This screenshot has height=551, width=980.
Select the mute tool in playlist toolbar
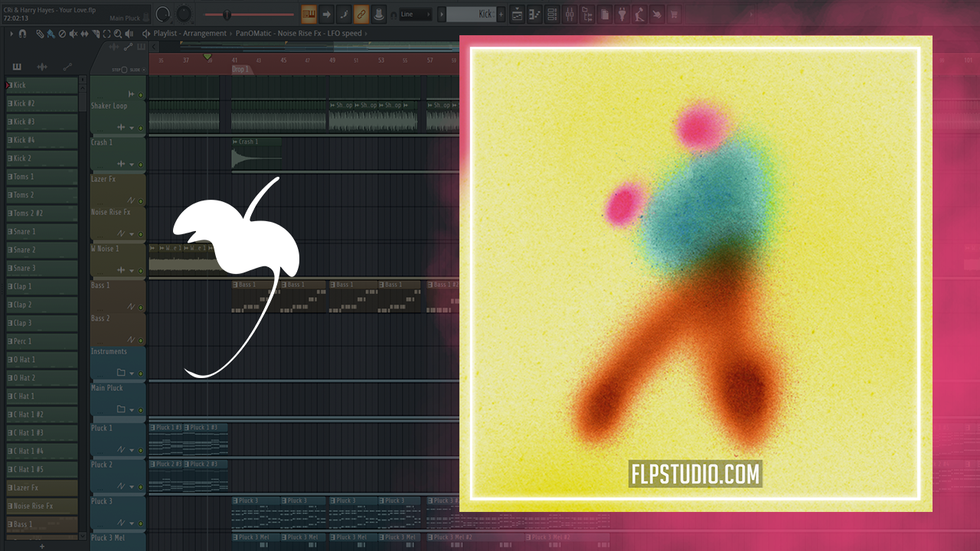point(73,34)
